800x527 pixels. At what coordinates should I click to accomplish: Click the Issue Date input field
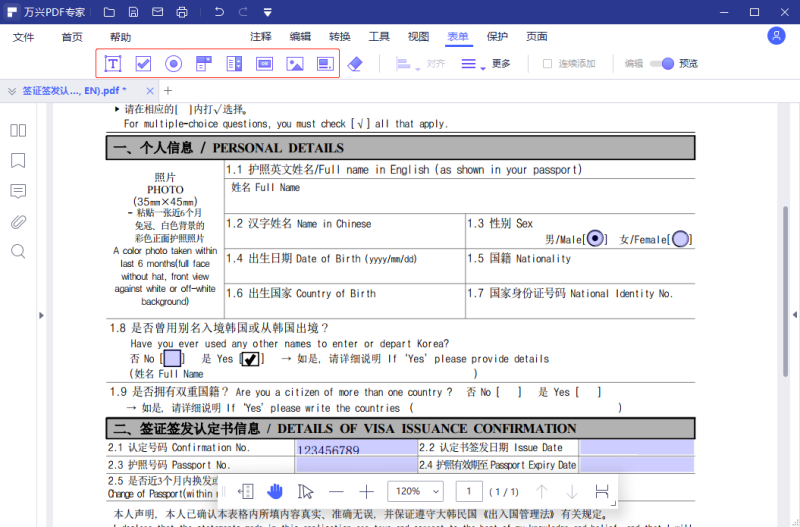(x=636, y=447)
